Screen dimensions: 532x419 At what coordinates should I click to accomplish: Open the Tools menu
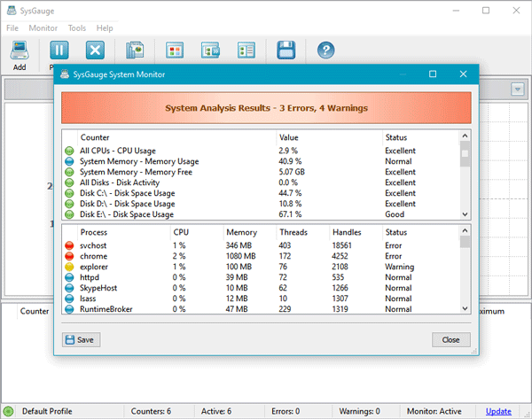[x=77, y=28]
